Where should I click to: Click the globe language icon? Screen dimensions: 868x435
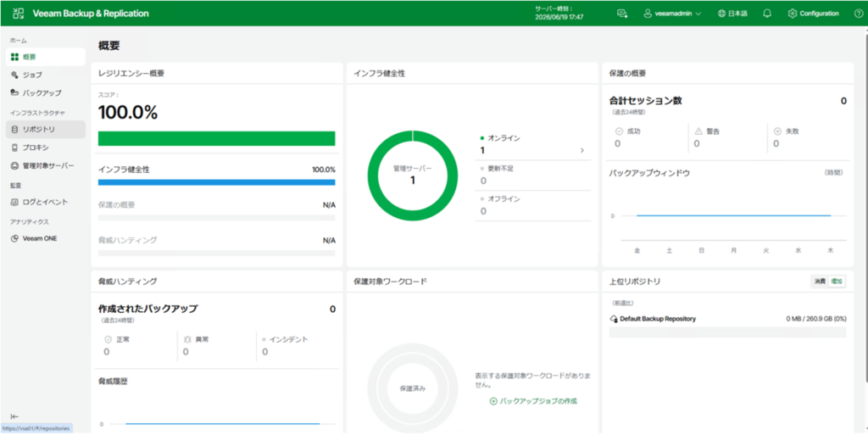tap(721, 14)
